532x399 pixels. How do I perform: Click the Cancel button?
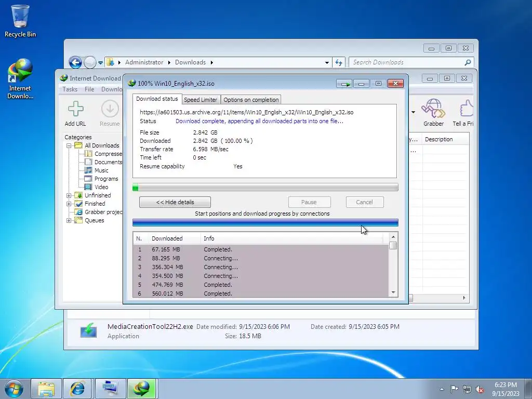[365, 202]
